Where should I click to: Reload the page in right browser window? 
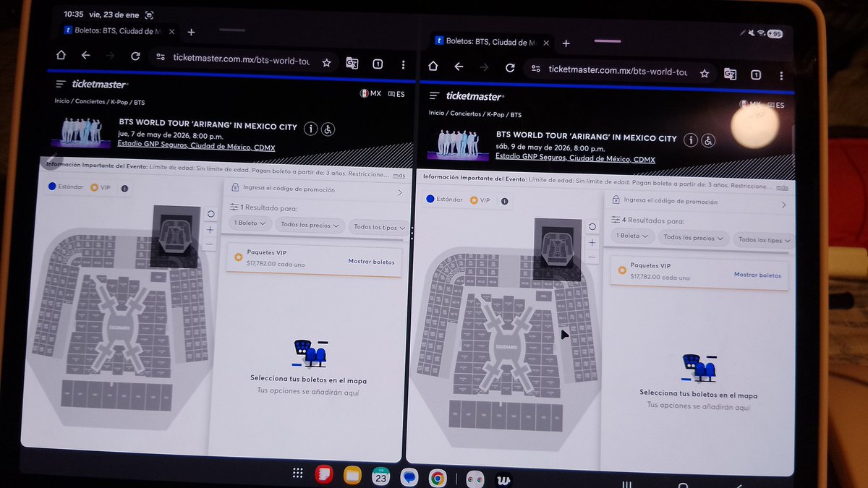tap(510, 68)
